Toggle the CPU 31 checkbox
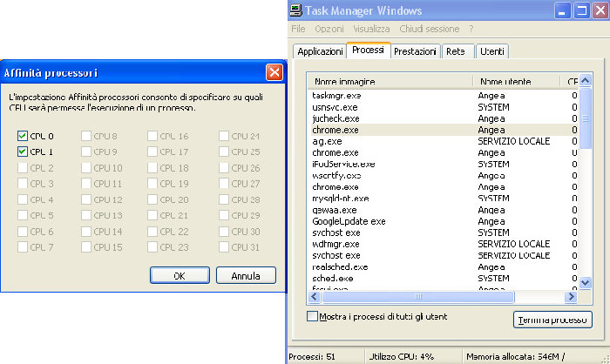This screenshot has height=364, width=610. click(x=224, y=247)
